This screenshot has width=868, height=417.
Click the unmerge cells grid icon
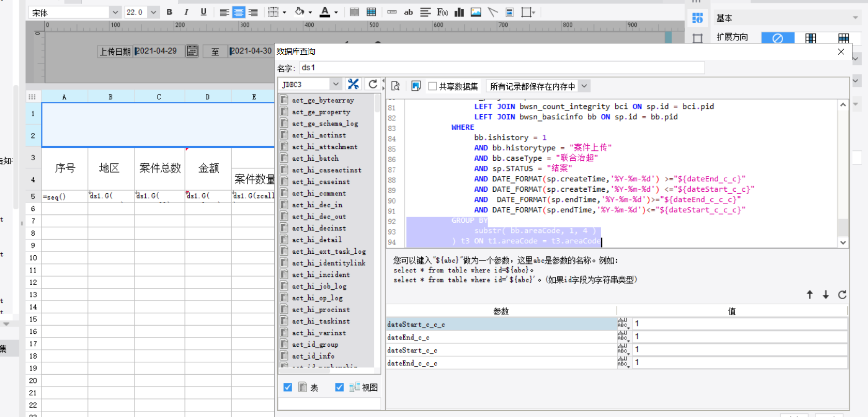[371, 12]
